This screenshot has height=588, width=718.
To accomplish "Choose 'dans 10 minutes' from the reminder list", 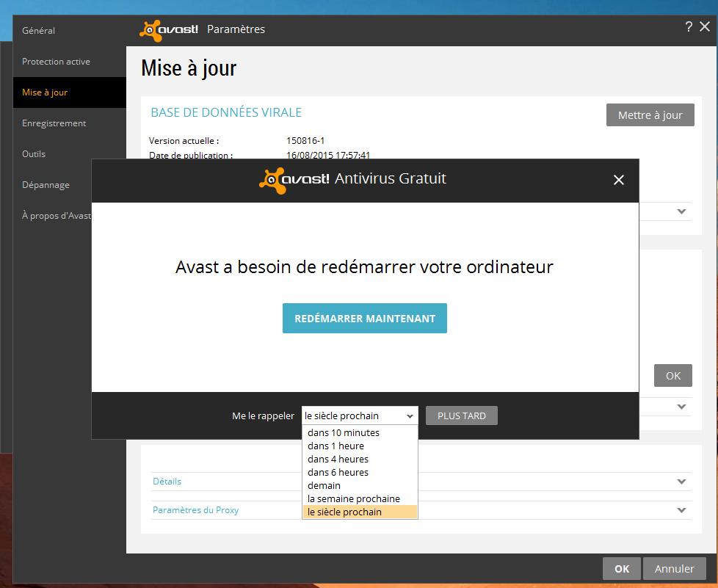I will pyautogui.click(x=360, y=433).
